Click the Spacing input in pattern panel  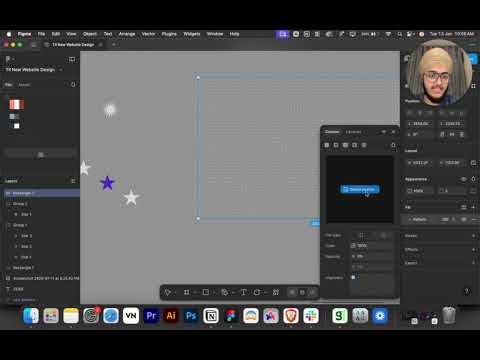372,256
